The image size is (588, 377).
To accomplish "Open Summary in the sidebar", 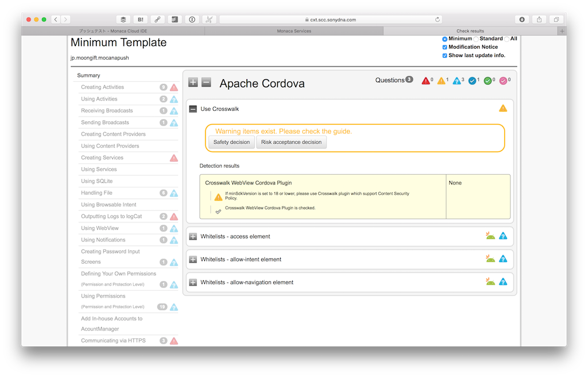I will click(88, 75).
